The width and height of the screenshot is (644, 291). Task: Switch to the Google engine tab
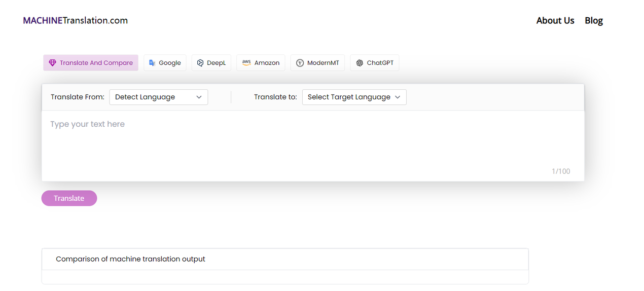point(165,63)
